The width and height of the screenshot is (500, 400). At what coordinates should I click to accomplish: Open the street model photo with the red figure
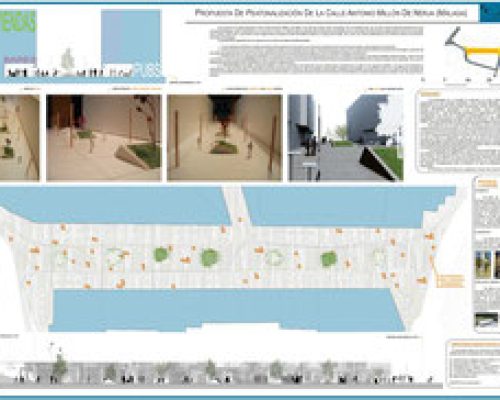225,138
